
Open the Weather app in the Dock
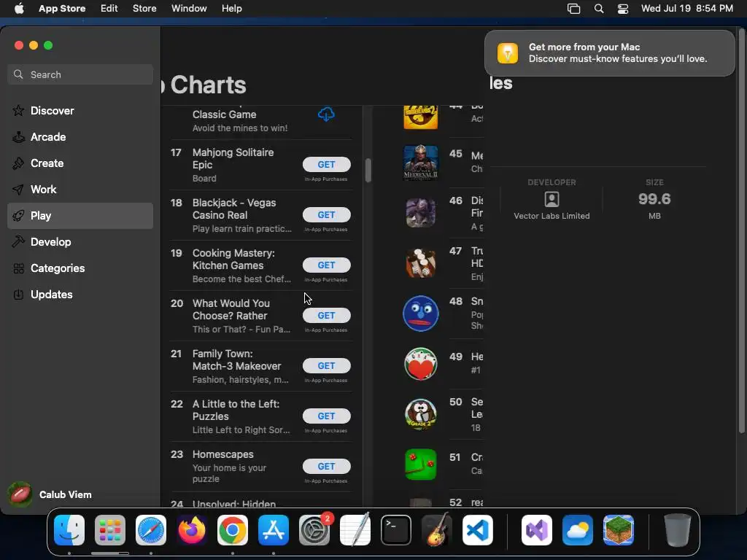578,530
